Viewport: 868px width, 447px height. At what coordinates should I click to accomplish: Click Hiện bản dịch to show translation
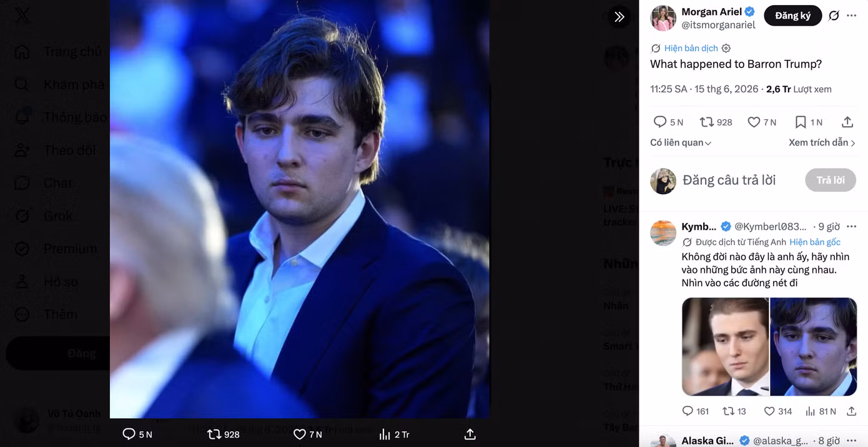tap(691, 48)
